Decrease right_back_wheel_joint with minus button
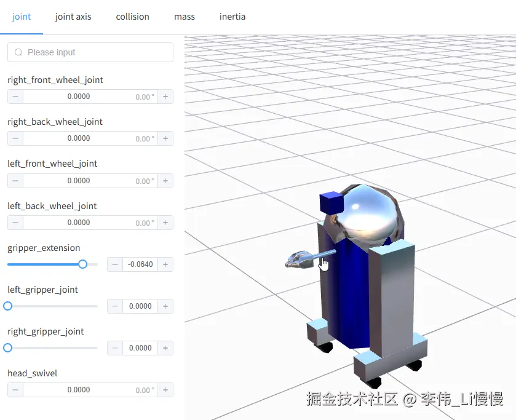Image resolution: width=516 pixels, height=420 pixels. point(15,138)
